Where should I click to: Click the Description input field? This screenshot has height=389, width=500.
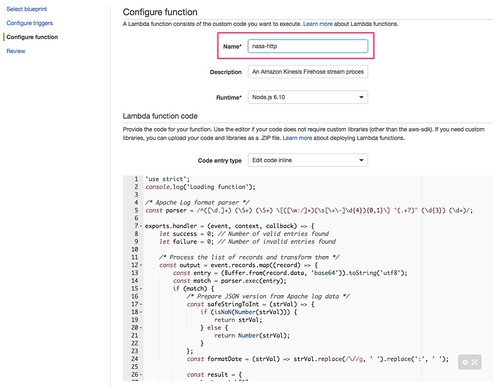(x=308, y=72)
